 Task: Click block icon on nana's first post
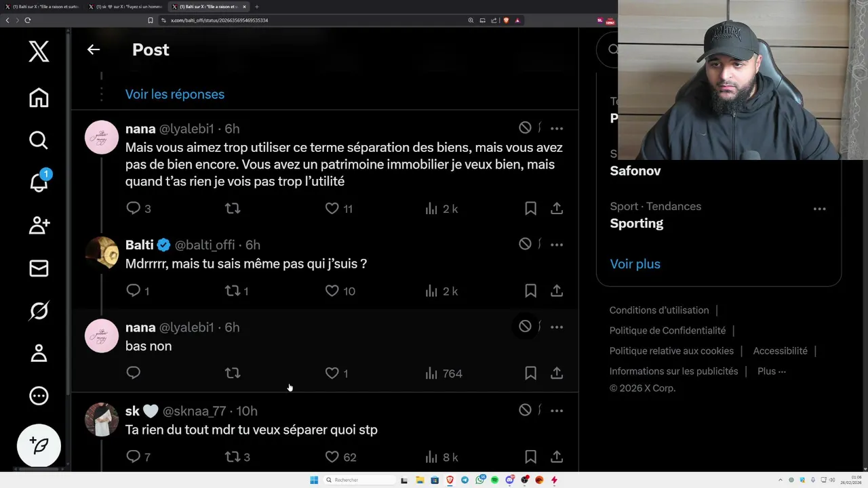pyautogui.click(x=525, y=127)
